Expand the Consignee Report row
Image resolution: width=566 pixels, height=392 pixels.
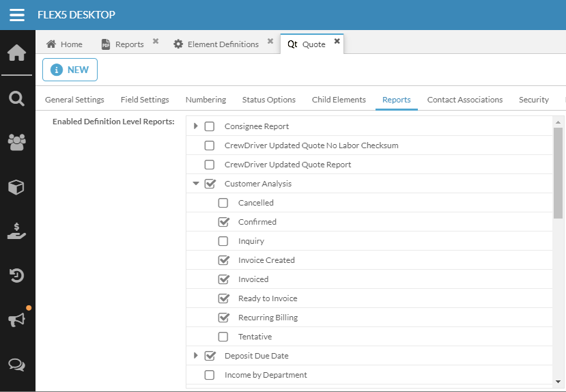(x=196, y=126)
